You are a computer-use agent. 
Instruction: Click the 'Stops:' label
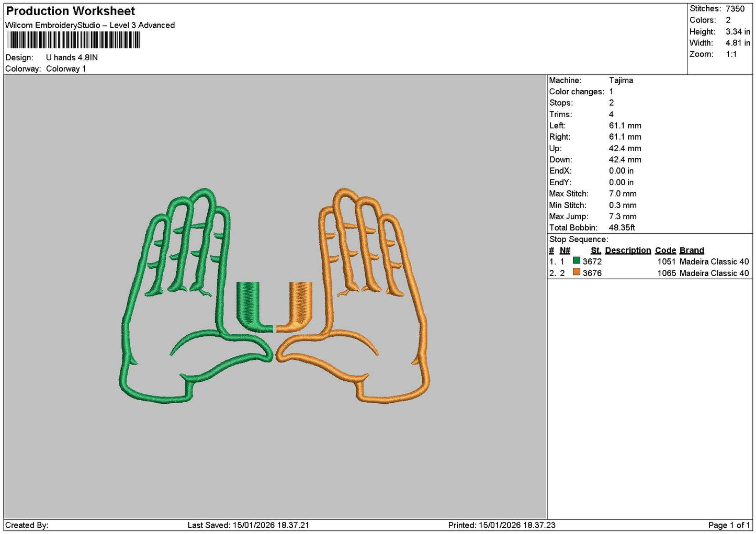point(561,103)
